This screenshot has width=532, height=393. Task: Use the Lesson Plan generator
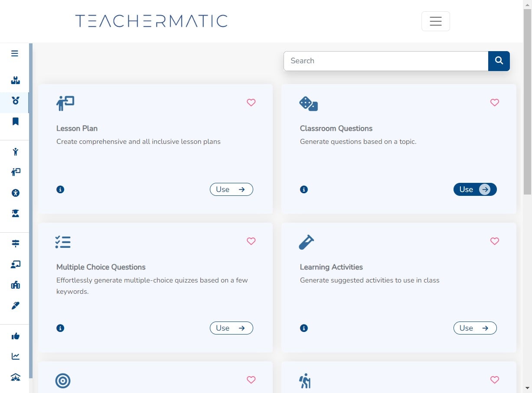231,189
